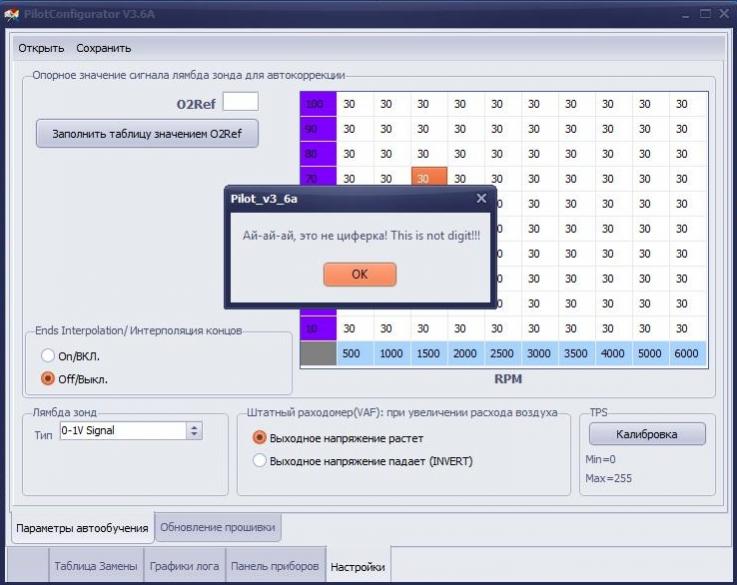Choose Выходное напряжение падает (INVERT) option
Image resolution: width=737 pixels, height=585 pixels.
[x=259, y=461]
